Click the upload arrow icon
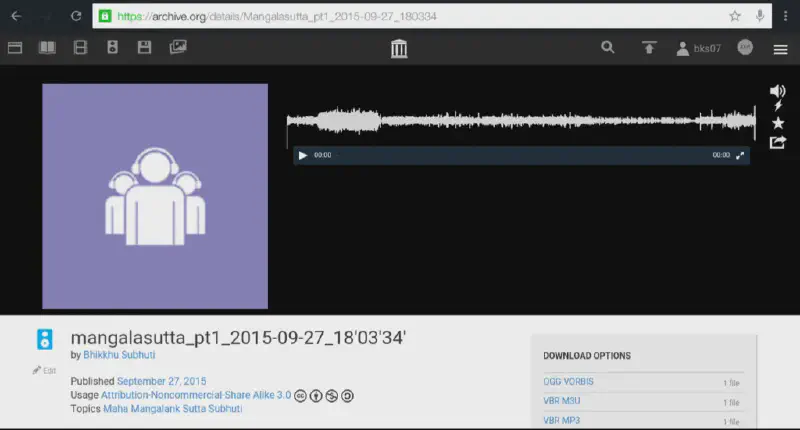Viewport: 800px width, 430px height. [649, 47]
